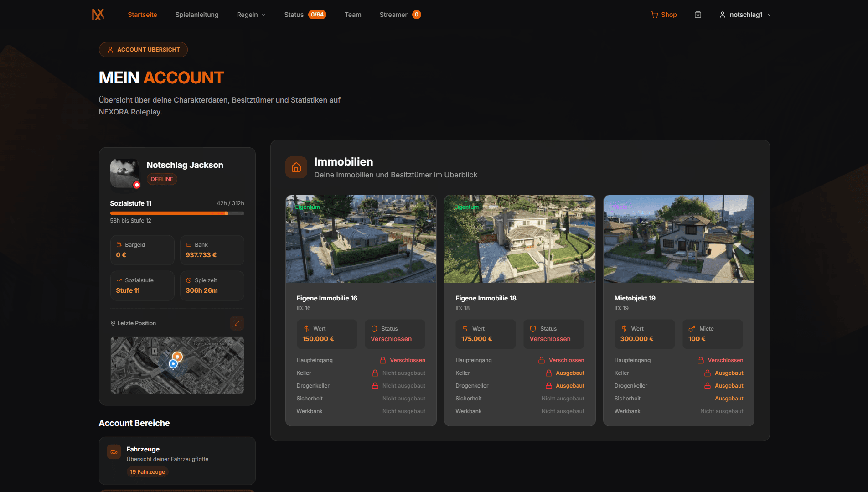868x492 pixels.
Task: Click the orange marker on the map
Action: (177, 357)
